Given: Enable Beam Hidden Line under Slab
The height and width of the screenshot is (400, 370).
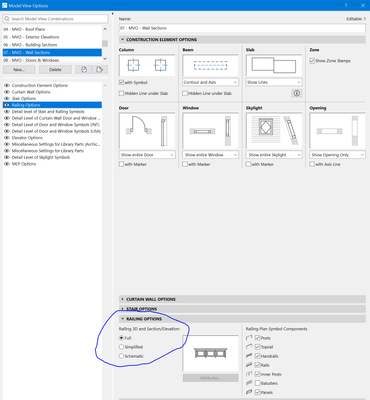Looking at the screenshot, I should 185,93.
